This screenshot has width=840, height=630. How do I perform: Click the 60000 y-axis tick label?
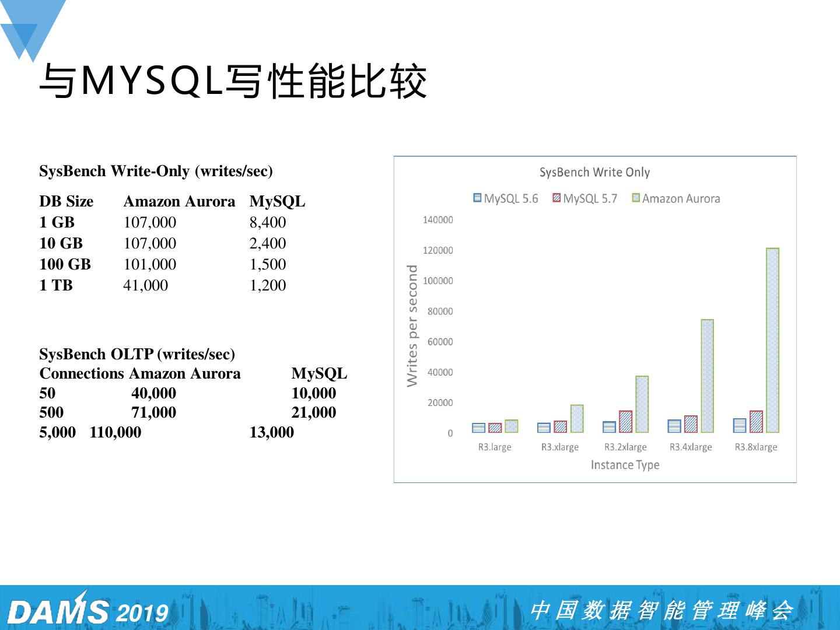pyautogui.click(x=440, y=342)
